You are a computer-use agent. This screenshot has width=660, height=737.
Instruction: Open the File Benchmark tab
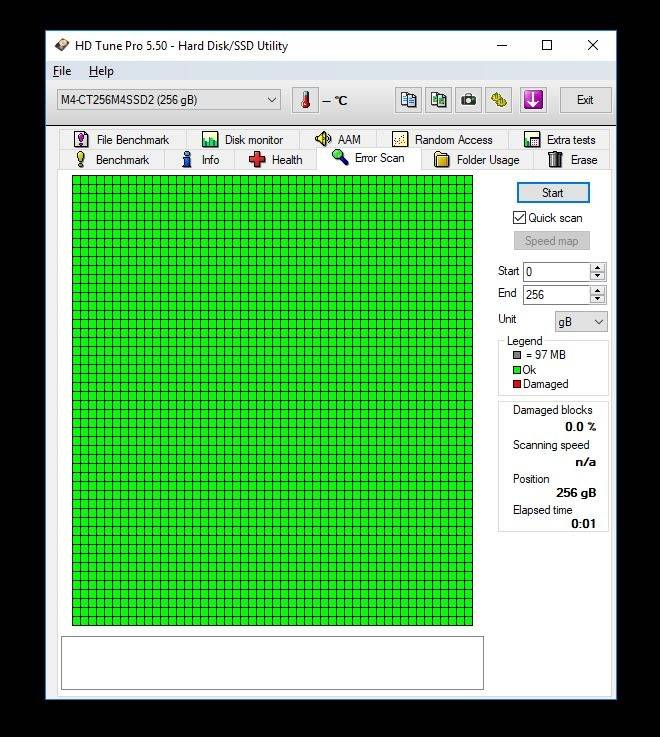(121, 140)
